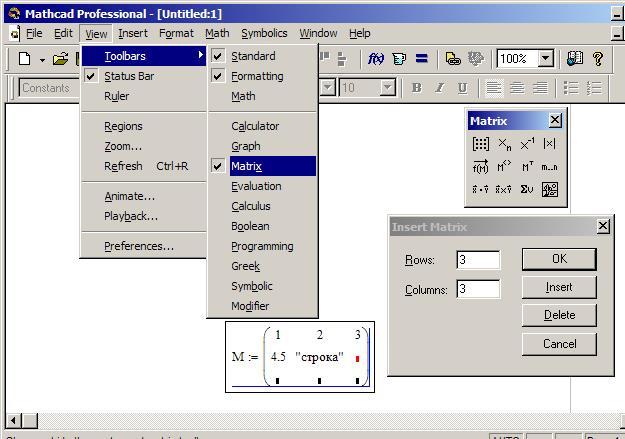Choose Preferences... from the View menu
The image size is (625, 439).
point(138,246)
